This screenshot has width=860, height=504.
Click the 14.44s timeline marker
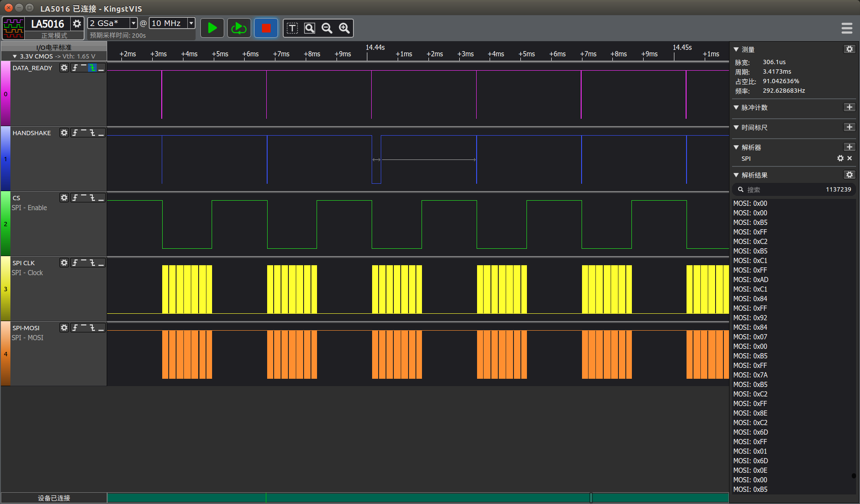click(x=375, y=47)
